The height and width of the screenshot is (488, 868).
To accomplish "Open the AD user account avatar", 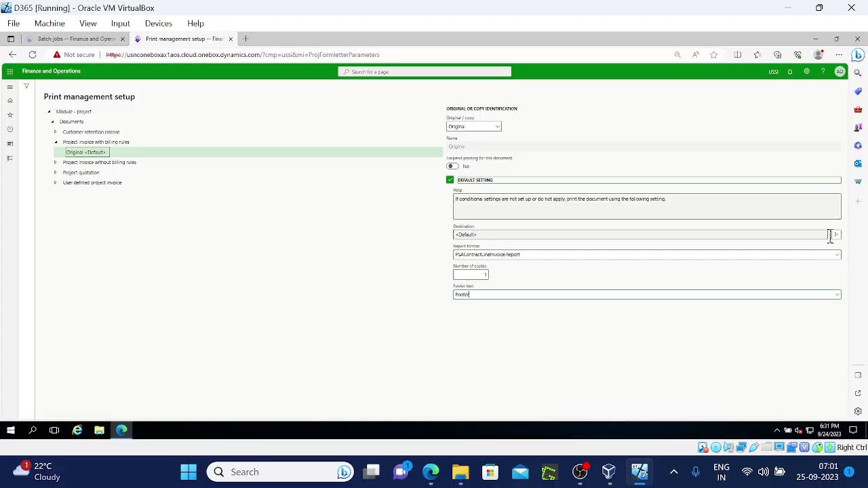I will click(840, 71).
